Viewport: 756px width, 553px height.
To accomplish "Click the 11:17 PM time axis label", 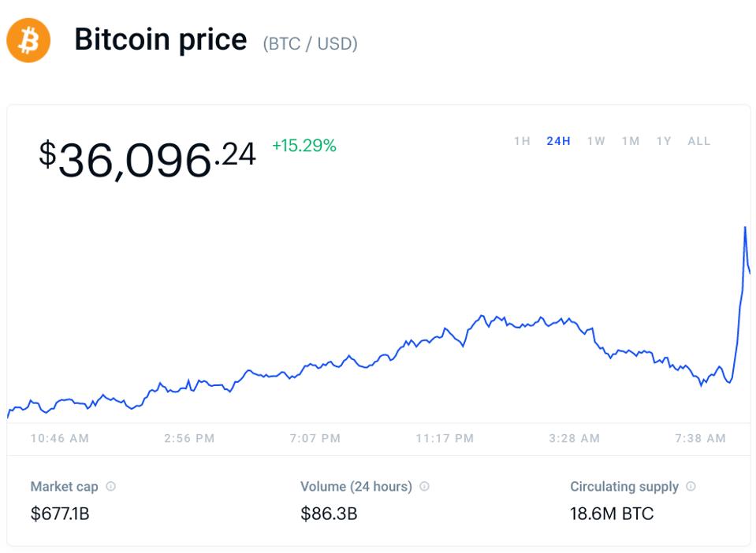I will pyautogui.click(x=445, y=438).
